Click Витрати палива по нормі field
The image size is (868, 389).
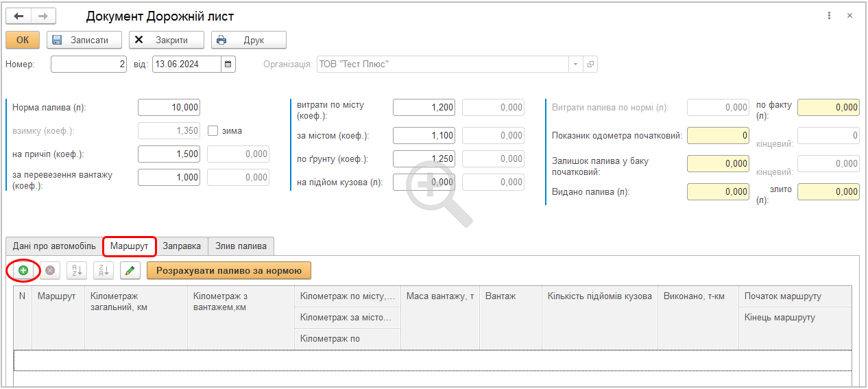tap(719, 107)
